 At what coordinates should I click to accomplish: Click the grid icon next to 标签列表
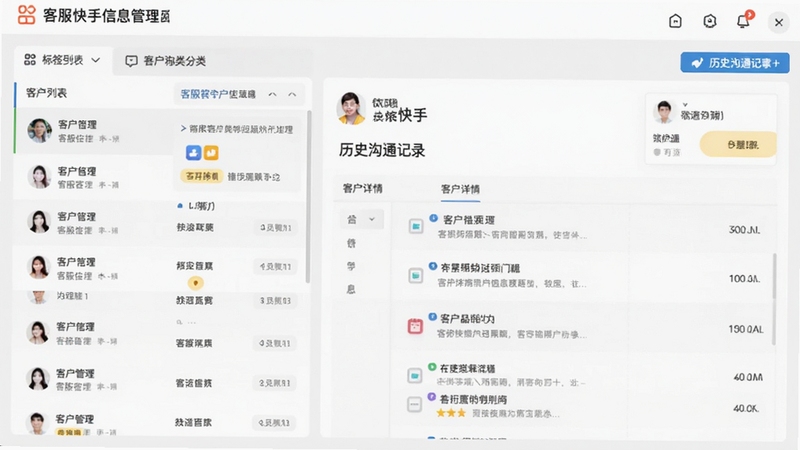pyautogui.click(x=30, y=60)
